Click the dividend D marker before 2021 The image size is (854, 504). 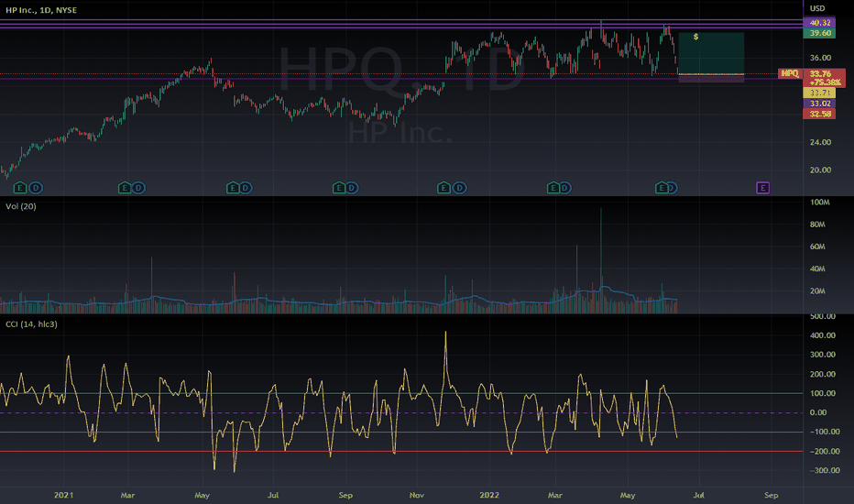pyautogui.click(x=36, y=188)
